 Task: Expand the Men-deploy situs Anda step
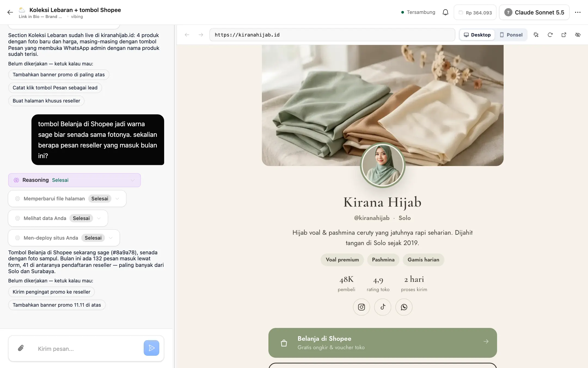(64, 238)
